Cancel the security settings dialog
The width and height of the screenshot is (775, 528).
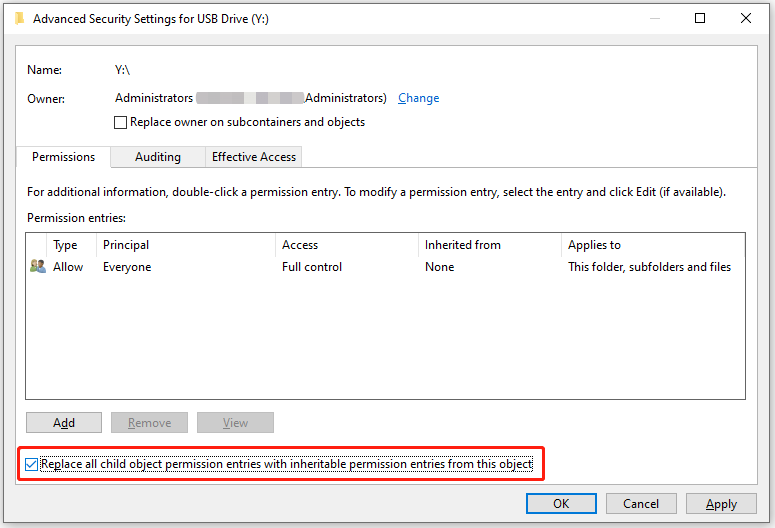point(640,504)
